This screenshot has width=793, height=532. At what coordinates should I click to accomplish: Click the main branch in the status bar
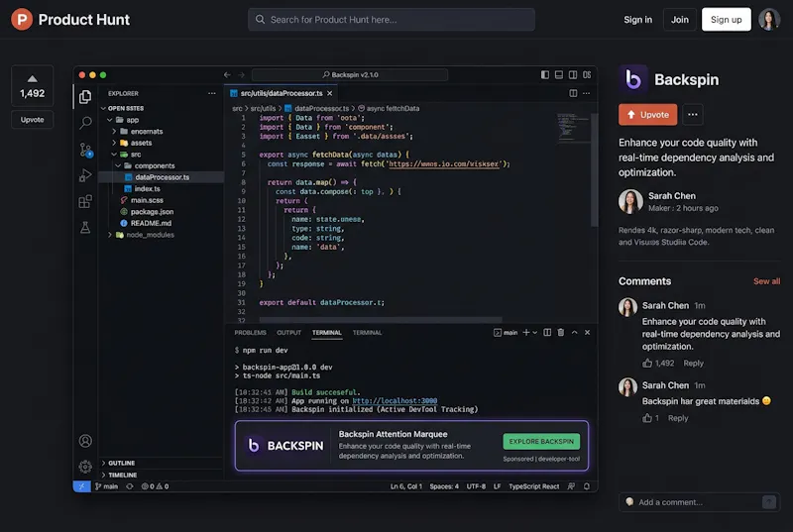tap(106, 486)
